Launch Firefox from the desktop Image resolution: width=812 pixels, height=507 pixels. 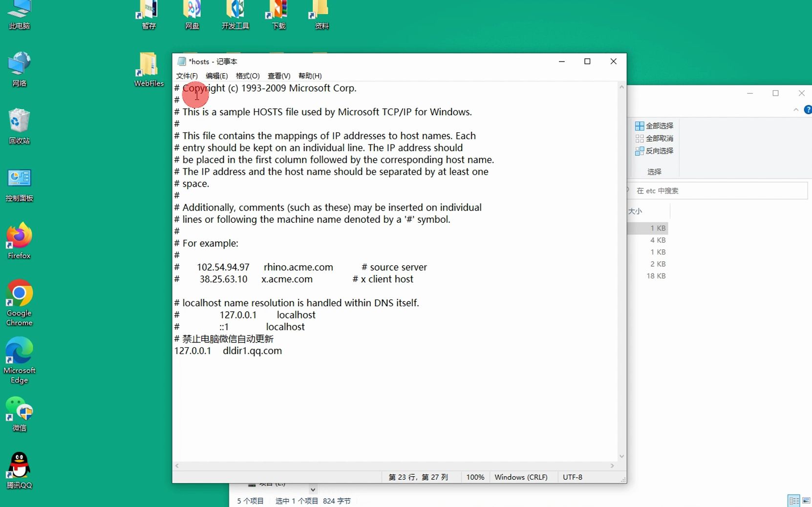[19, 241]
